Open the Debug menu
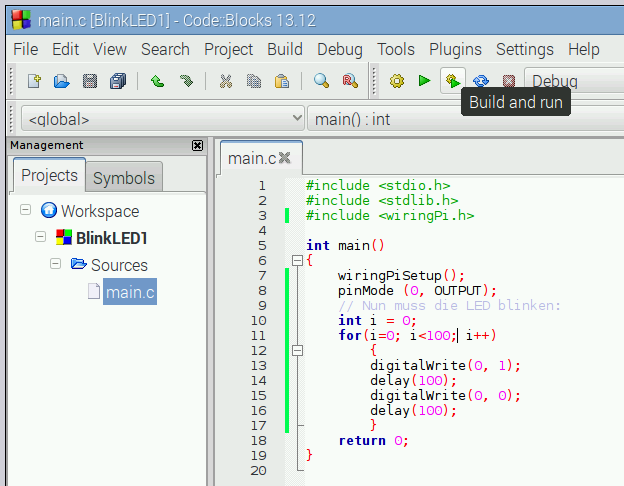The height and width of the screenshot is (486, 624). click(340, 50)
